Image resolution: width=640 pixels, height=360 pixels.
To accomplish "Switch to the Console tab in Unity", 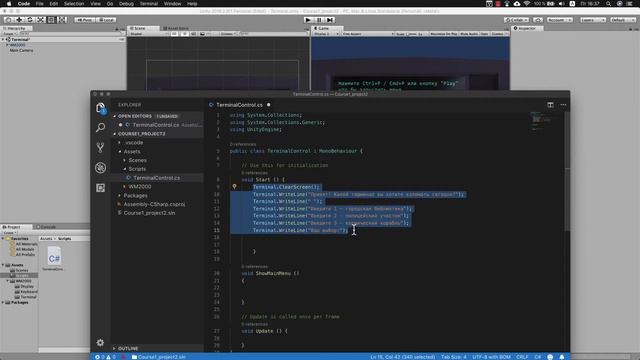I will coord(46,227).
